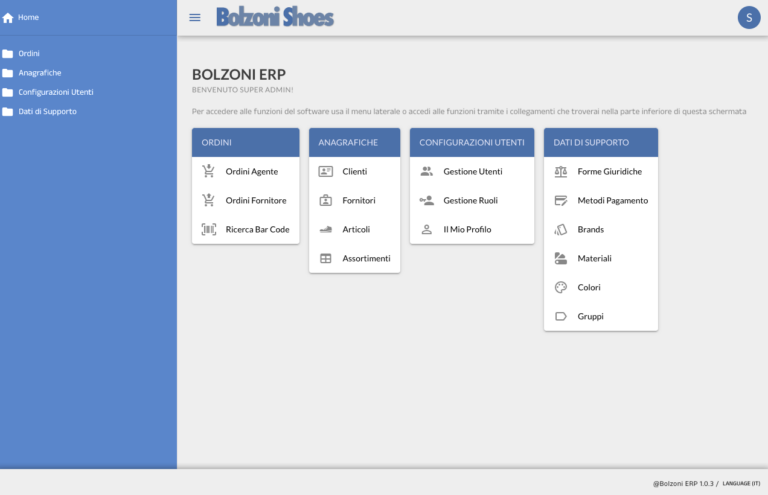This screenshot has width=768, height=495.
Task: Expand Ordini in the sidebar menu
Action: [x=29, y=53]
